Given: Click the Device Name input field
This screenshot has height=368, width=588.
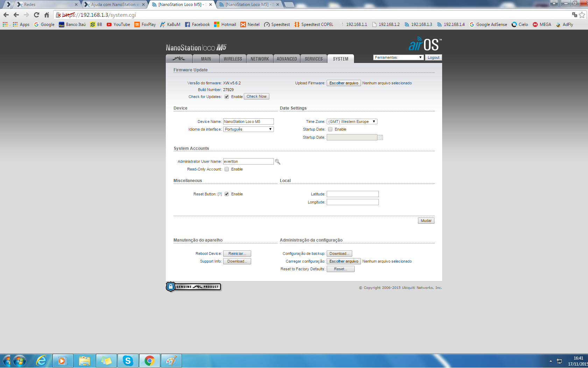Looking at the screenshot, I should (x=248, y=121).
